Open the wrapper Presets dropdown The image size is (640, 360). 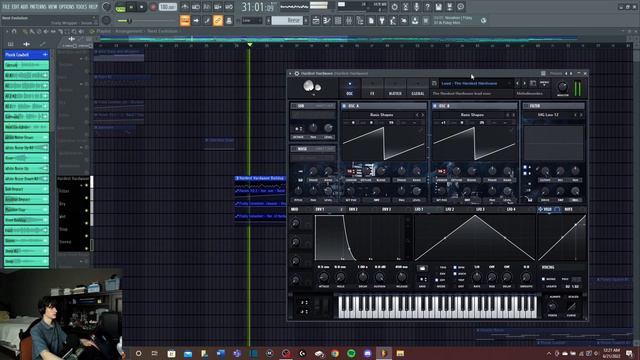pos(556,73)
